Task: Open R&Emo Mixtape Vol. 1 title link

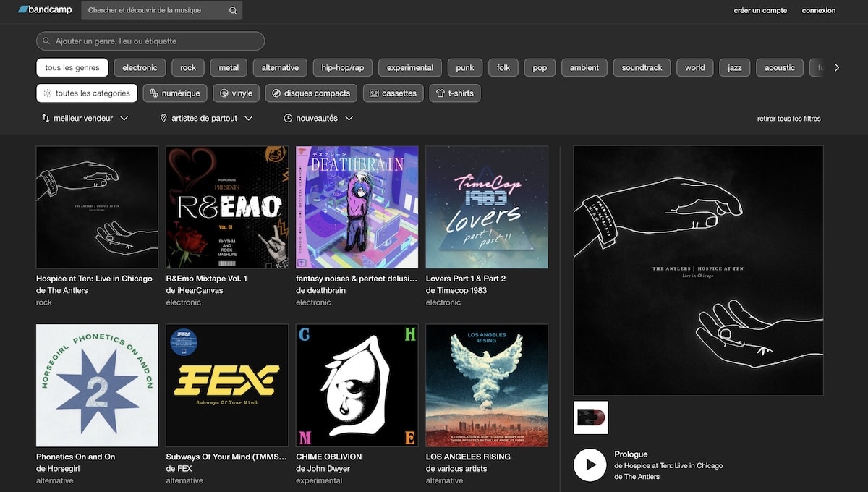Action: tap(207, 279)
